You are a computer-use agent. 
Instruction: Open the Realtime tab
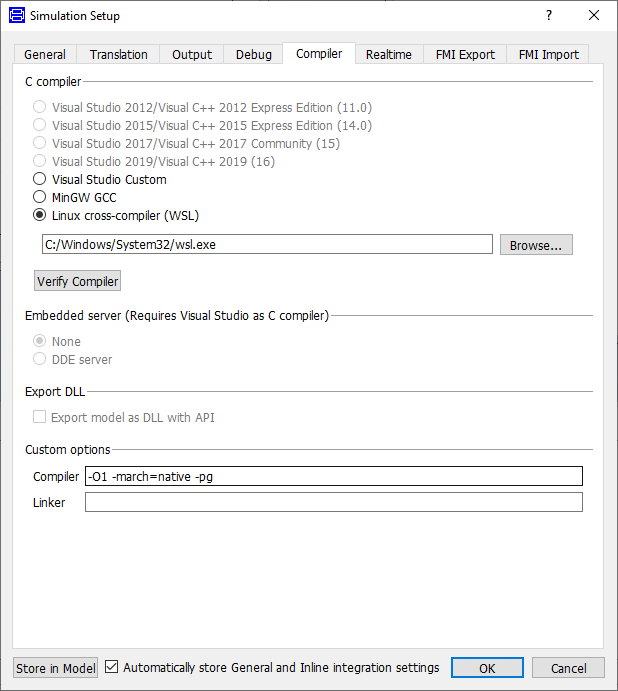pyautogui.click(x=388, y=55)
